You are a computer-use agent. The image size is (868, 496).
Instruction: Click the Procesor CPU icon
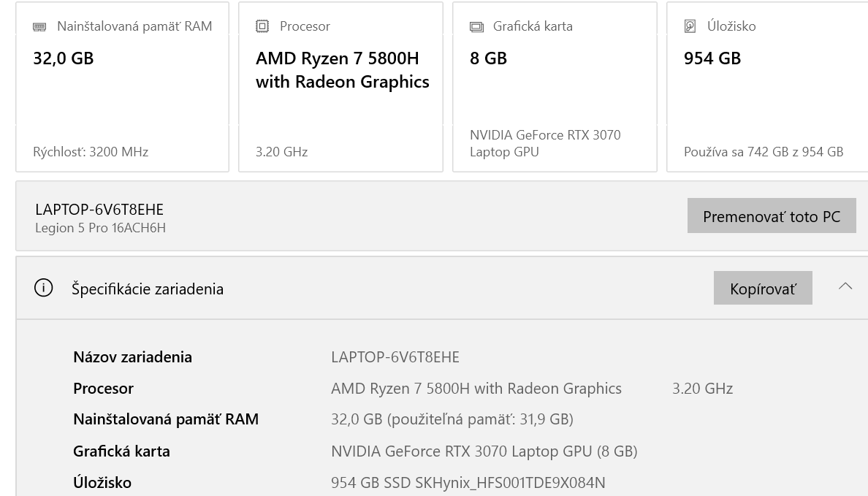pos(262,26)
